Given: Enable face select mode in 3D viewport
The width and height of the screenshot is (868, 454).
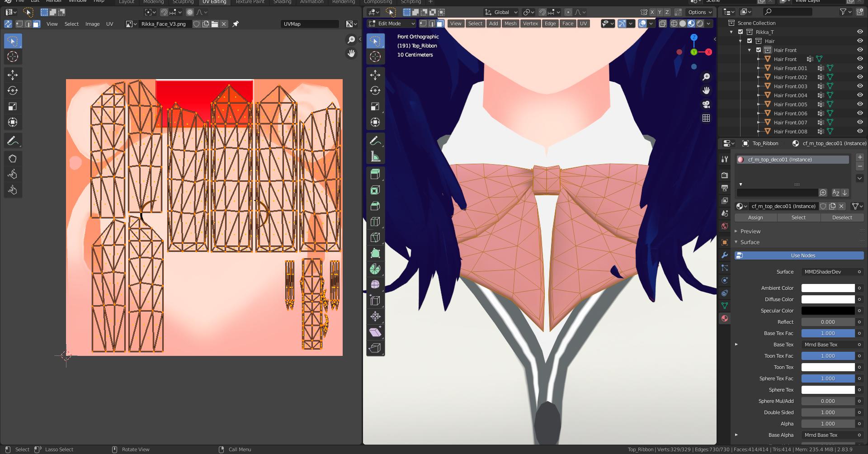Looking at the screenshot, I should tap(440, 24).
